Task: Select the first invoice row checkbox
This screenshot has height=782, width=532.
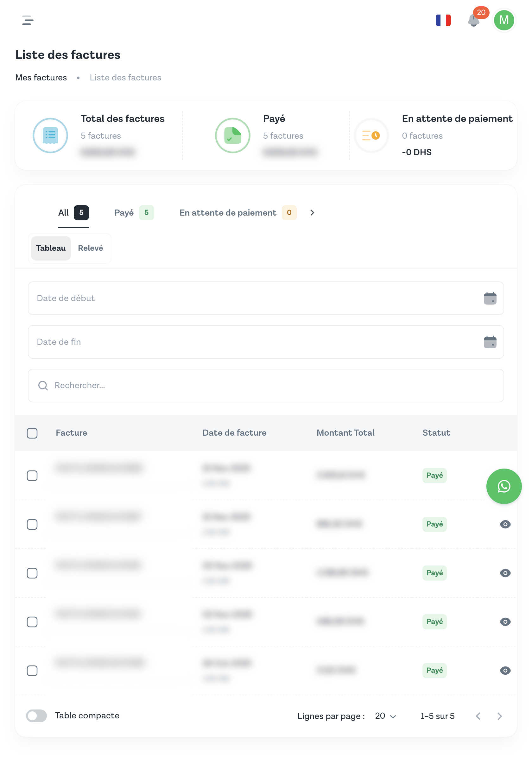Action: coord(32,475)
